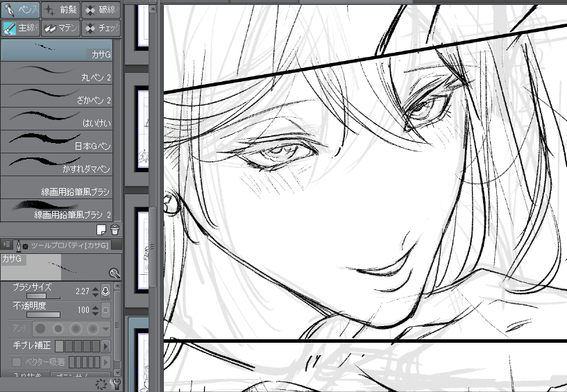Viewport: 567px width, 392px height.
Task: Increase opacity value with up arrow
Action: 96,307
